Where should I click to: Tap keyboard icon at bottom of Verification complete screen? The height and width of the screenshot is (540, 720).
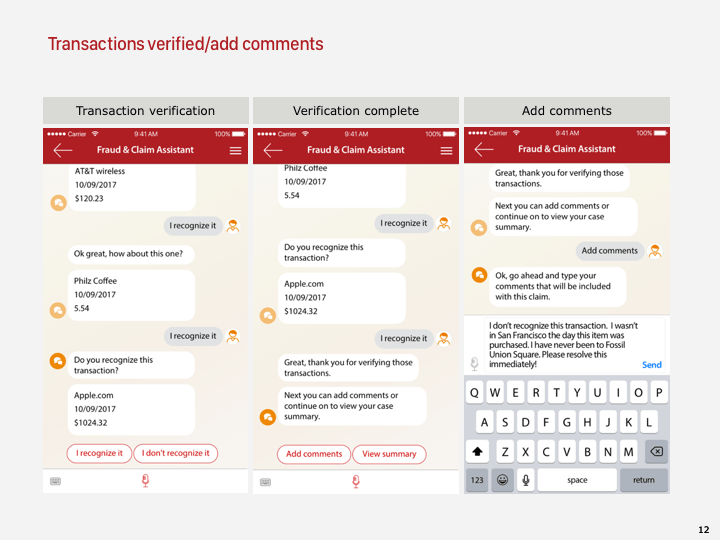264,481
